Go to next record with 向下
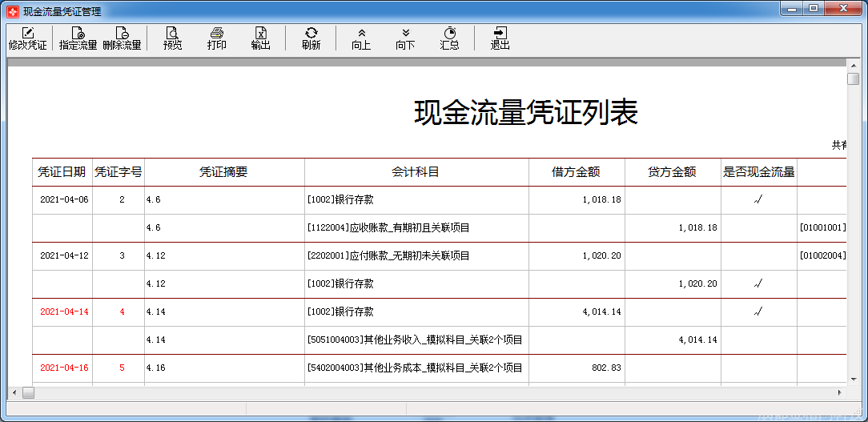The image size is (868, 422). click(405, 38)
